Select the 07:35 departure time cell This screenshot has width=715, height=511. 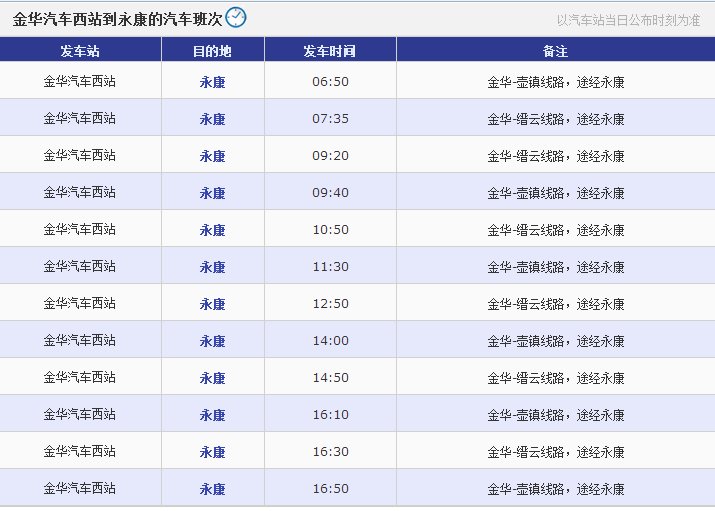tap(331, 119)
